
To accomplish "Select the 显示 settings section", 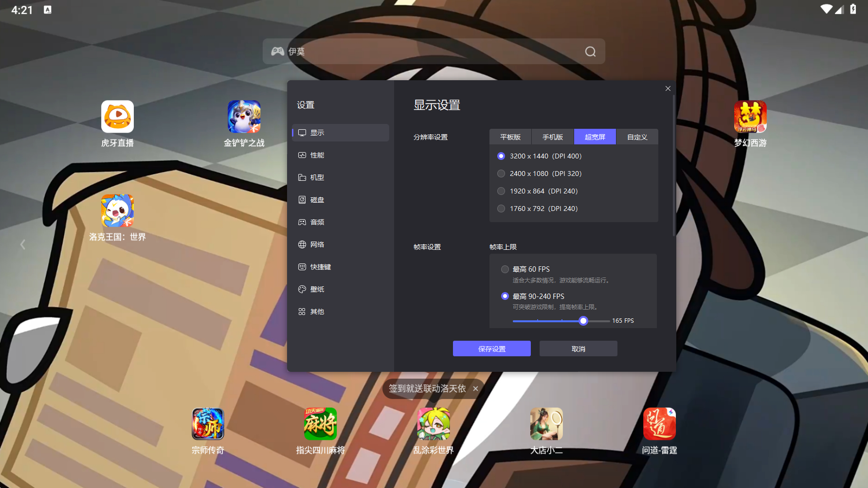I will [x=341, y=133].
